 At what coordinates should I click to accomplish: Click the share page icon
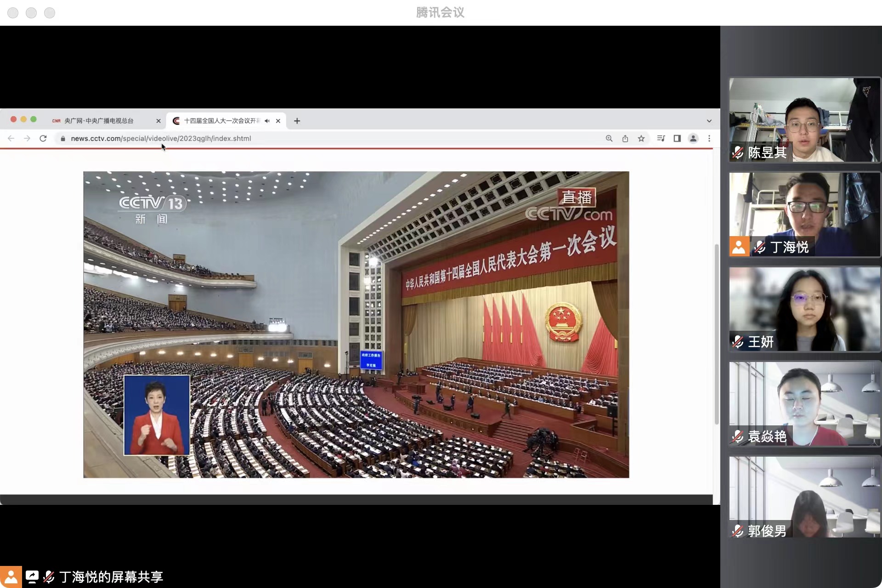coord(625,138)
